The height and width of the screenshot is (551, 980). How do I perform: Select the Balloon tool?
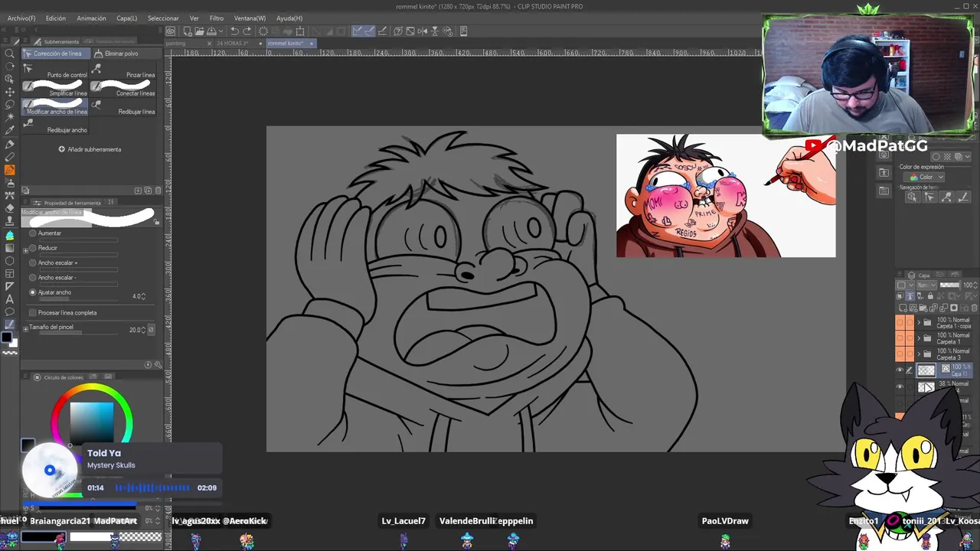(10, 312)
